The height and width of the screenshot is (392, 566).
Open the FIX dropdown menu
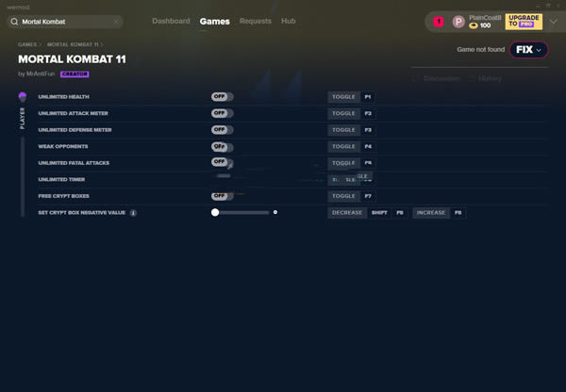528,50
